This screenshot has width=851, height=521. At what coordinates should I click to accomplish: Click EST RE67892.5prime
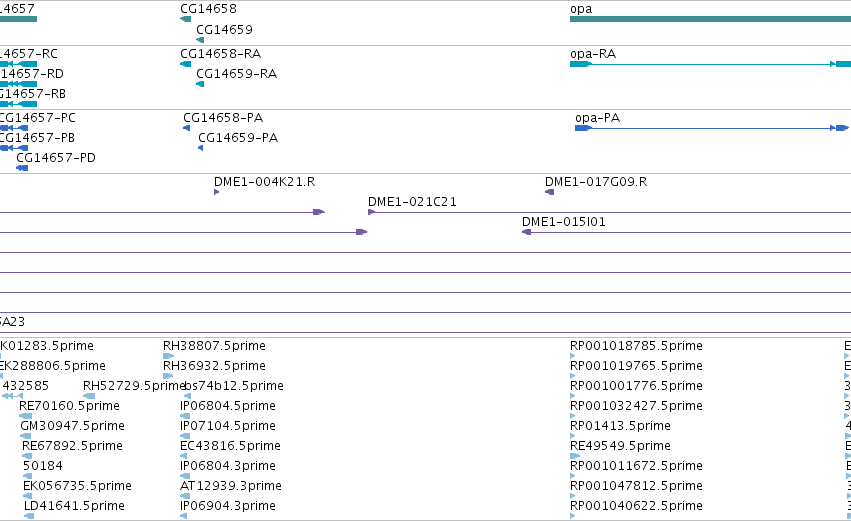(x=72, y=446)
